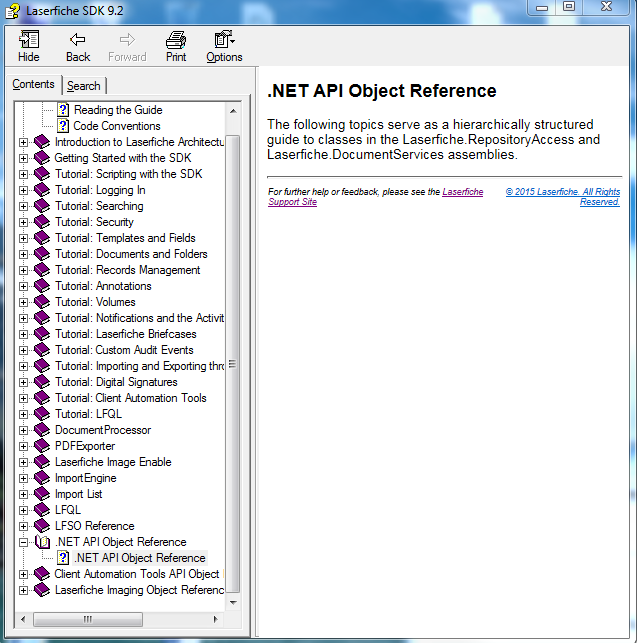The image size is (637, 643).
Task: Click the Laserfiche SDK title bar help icon
Action: coord(12,11)
